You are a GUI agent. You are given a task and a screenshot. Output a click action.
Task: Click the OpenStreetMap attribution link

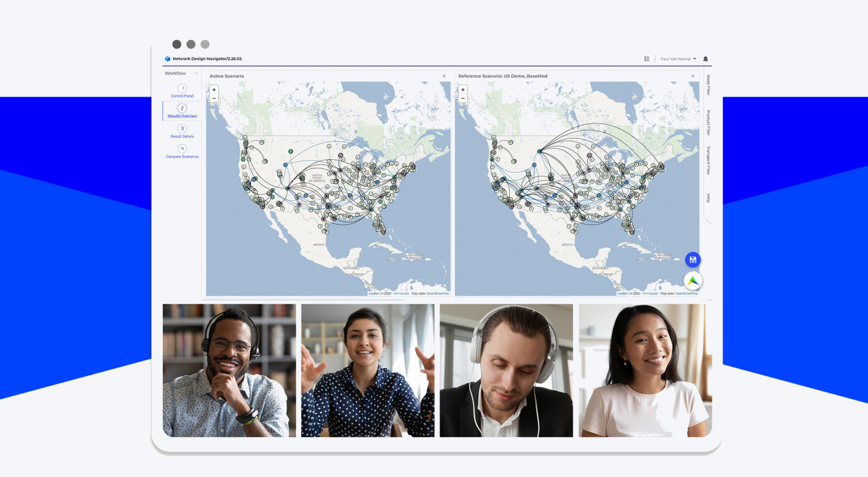coord(439,293)
